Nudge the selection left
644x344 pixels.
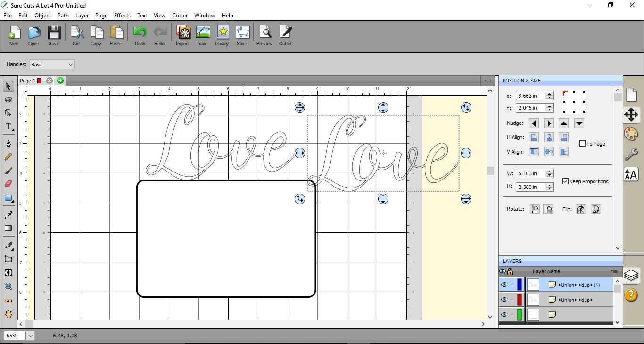[534, 123]
